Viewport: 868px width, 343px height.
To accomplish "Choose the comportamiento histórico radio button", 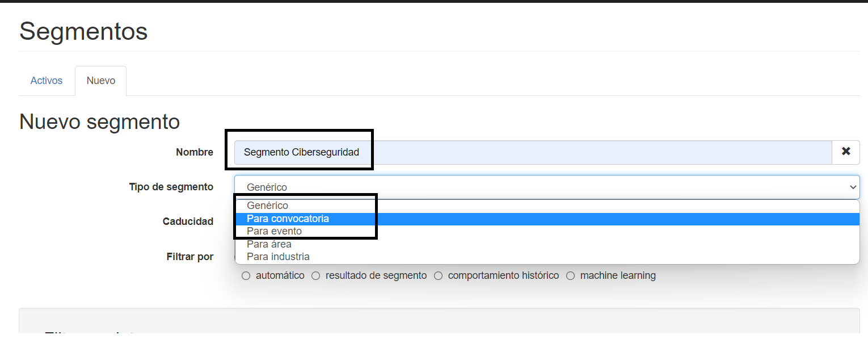I will [438, 276].
